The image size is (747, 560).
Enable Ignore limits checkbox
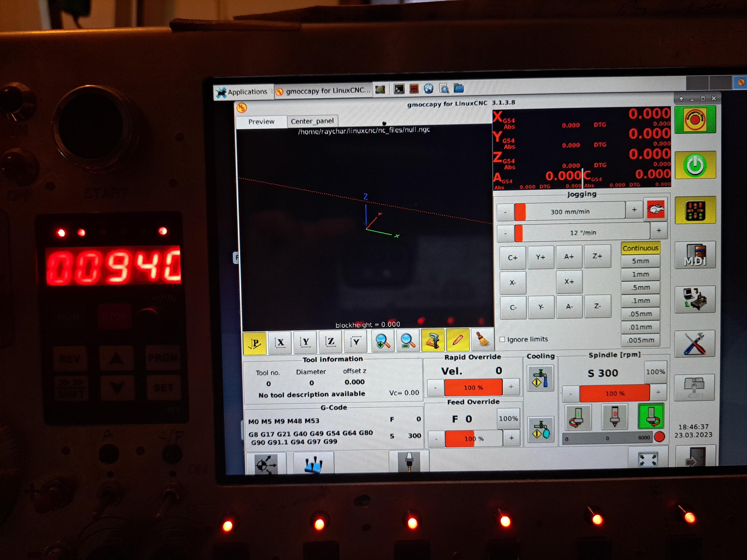(502, 339)
